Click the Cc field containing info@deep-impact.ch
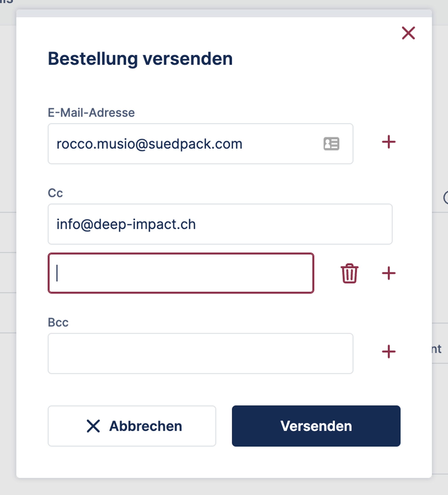448x495 pixels. (220, 224)
